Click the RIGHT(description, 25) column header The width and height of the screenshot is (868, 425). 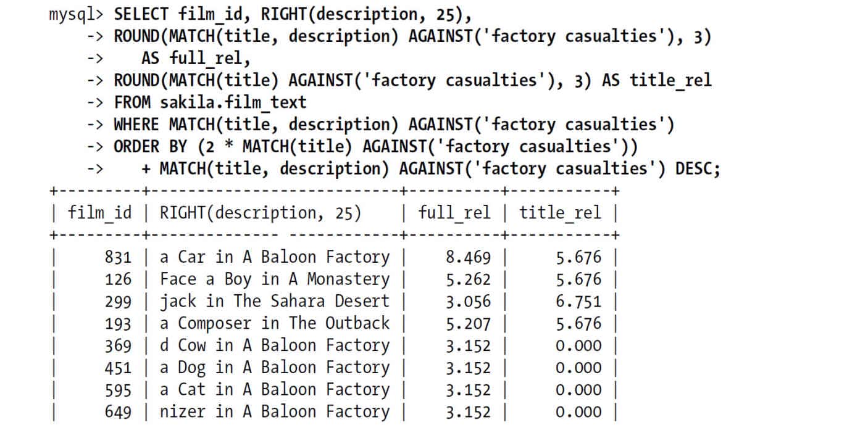(x=261, y=213)
